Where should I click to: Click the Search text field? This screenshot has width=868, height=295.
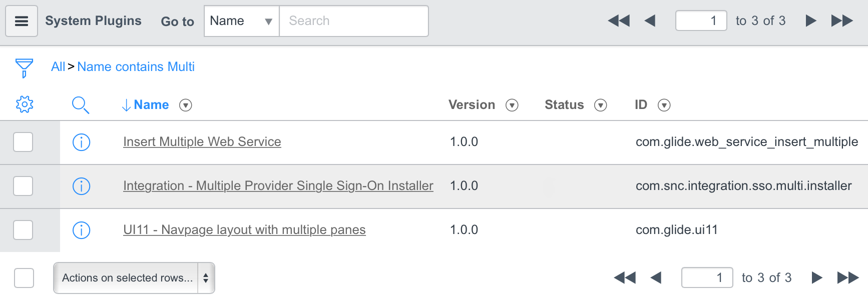(353, 21)
